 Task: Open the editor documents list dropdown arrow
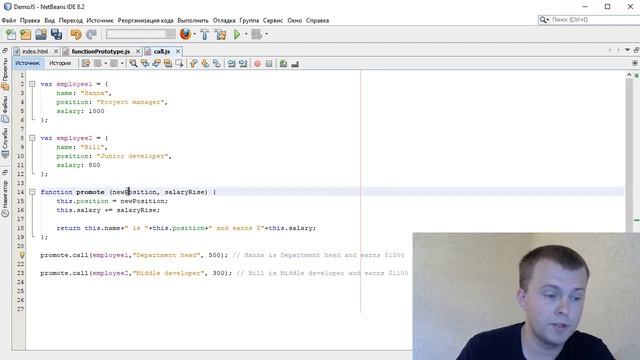pos(627,50)
